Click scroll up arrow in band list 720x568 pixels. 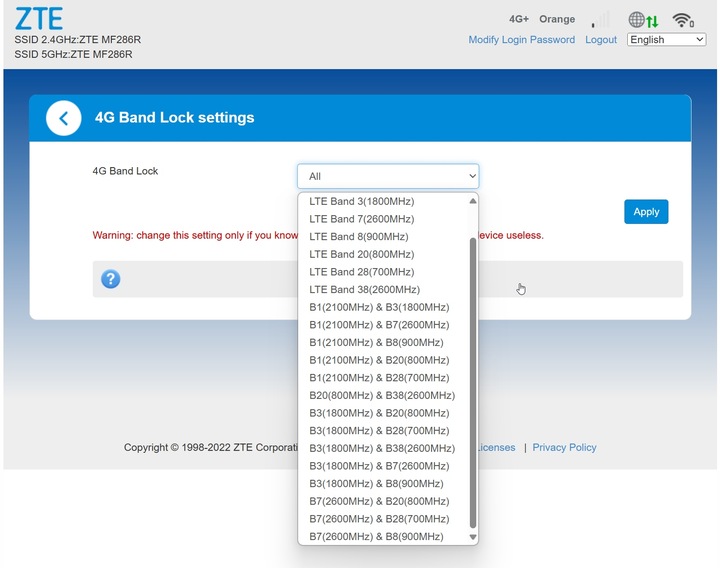(473, 201)
